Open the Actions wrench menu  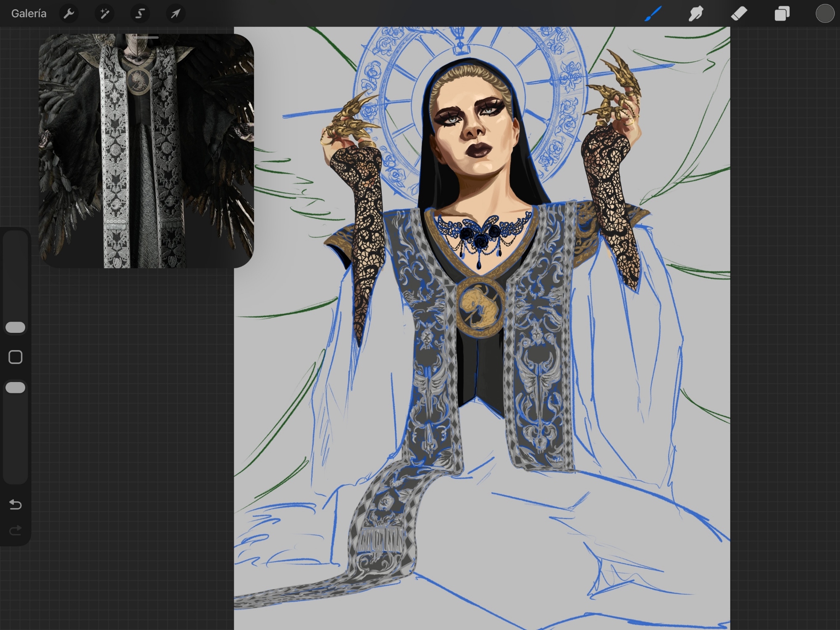(69, 14)
